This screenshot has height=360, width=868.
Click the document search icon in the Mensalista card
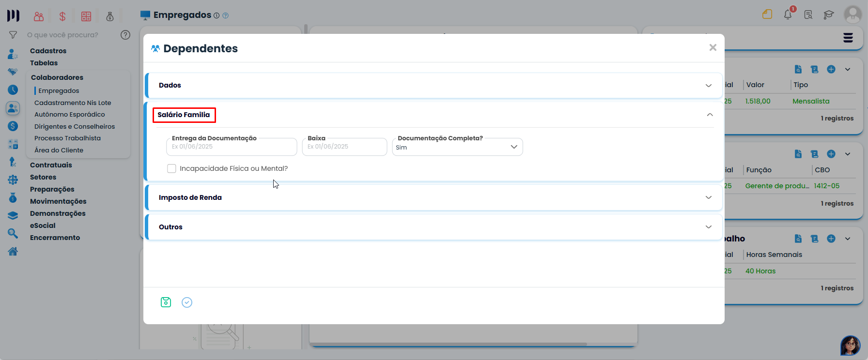(x=798, y=69)
